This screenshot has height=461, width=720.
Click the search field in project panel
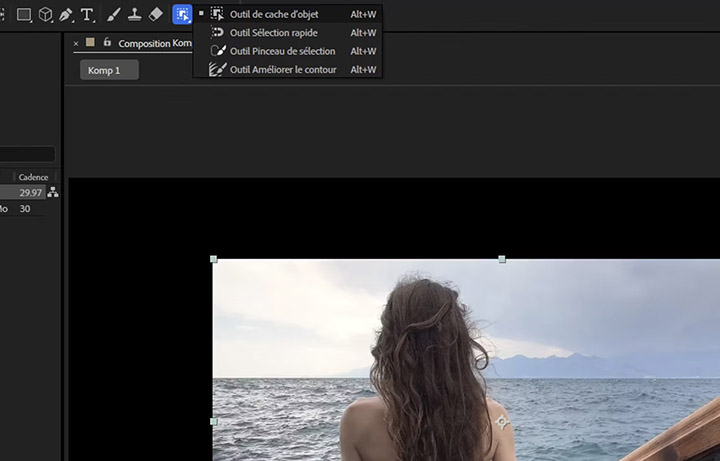pyautogui.click(x=27, y=154)
